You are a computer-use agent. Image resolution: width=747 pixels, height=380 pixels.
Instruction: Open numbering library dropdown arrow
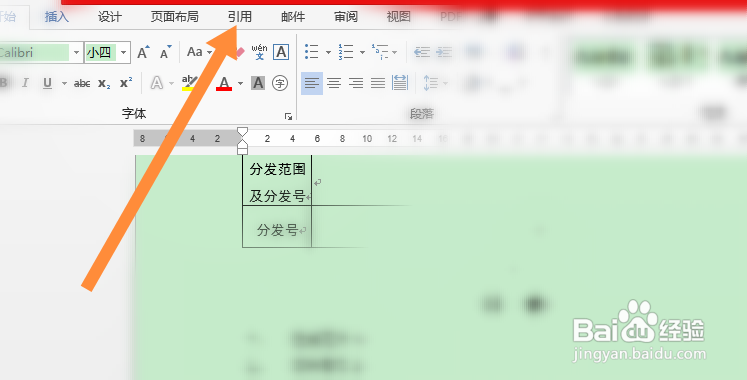click(x=363, y=52)
